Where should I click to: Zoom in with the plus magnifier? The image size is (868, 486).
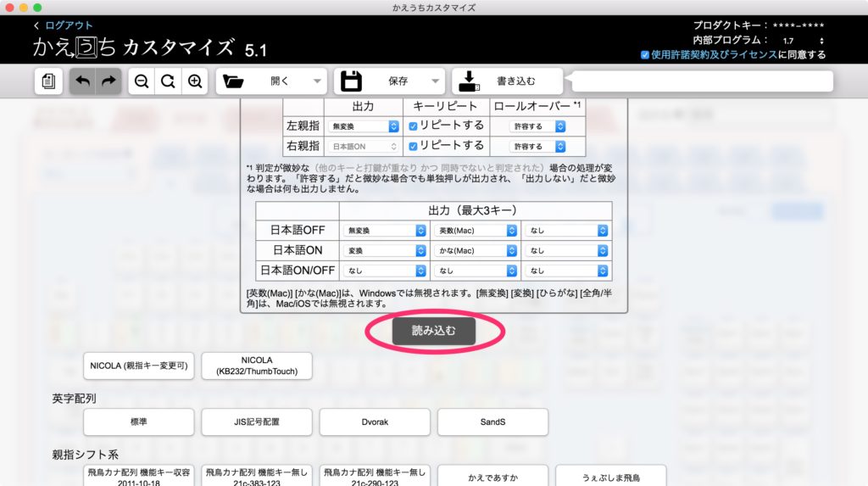point(194,81)
